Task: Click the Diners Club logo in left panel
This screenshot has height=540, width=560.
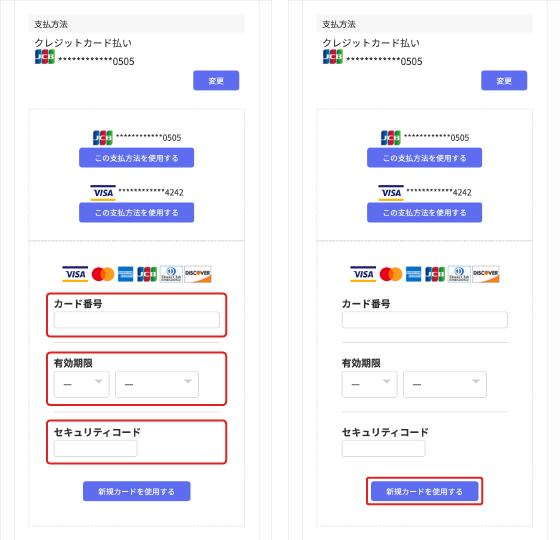Action: (171, 274)
